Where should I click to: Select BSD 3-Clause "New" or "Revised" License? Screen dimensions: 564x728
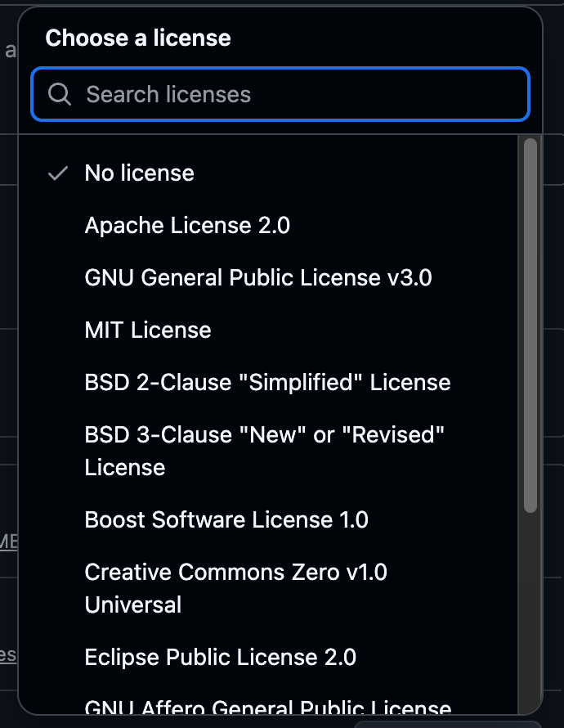coord(268,451)
